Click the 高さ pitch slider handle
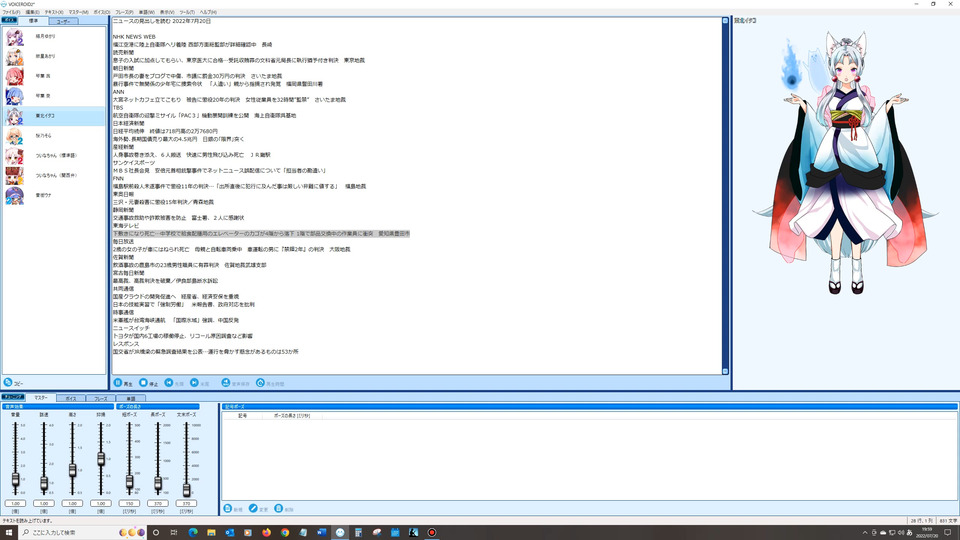 tap(72, 470)
